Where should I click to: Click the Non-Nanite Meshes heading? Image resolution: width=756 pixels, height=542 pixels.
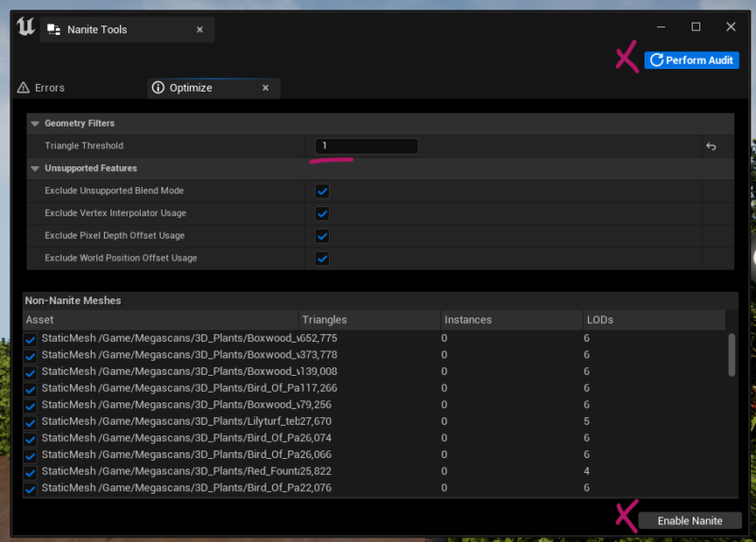74,300
